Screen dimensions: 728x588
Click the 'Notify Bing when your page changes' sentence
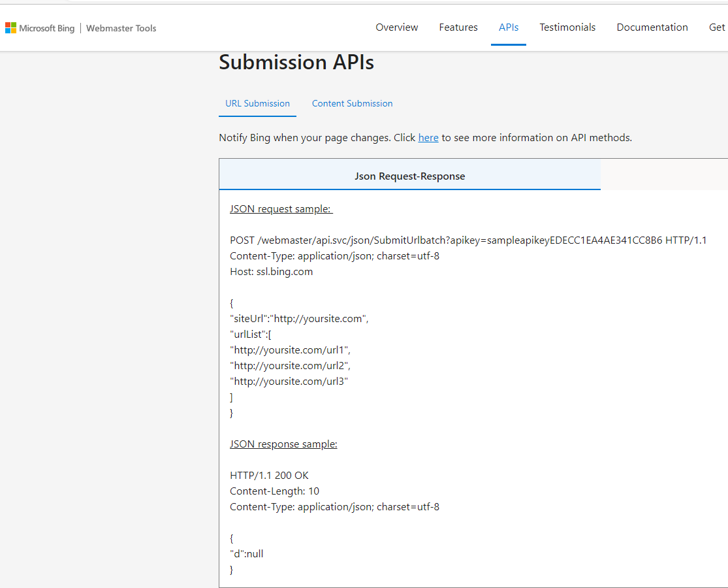pos(425,138)
